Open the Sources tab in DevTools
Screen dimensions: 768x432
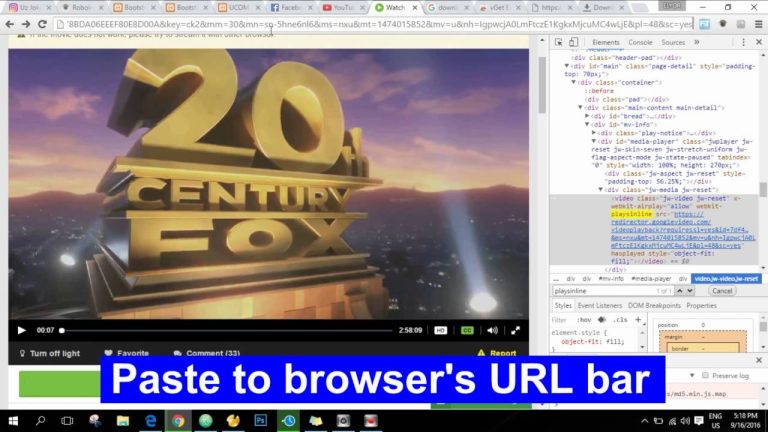click(673, 42)
